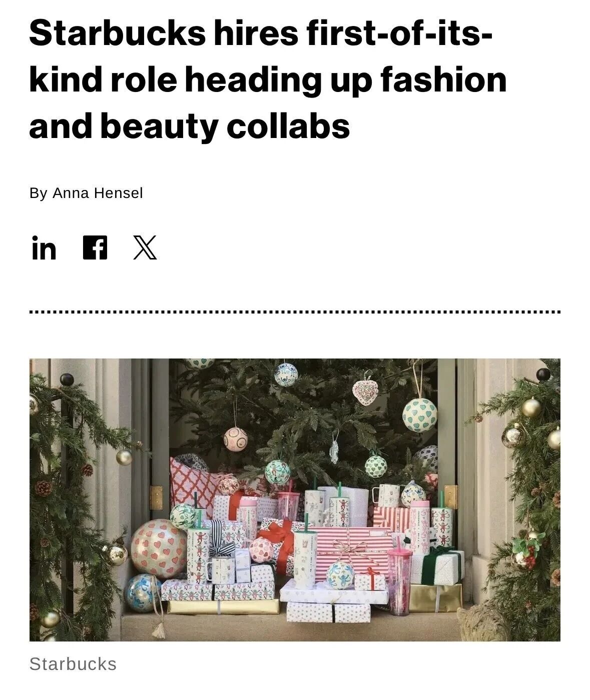Share the article on Facebook
590x700 pixels.
point(95,247)
